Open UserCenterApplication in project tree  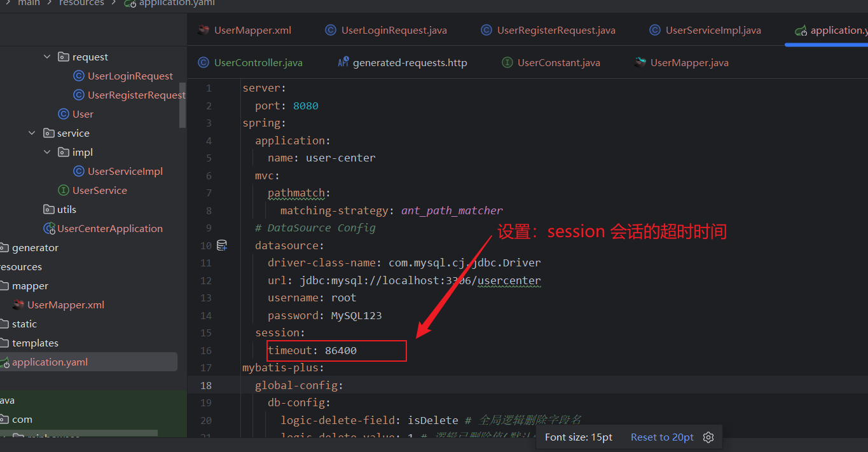110,228
